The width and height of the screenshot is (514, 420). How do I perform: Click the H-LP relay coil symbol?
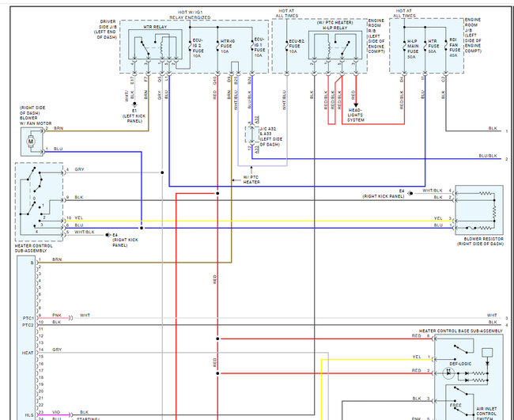coord(328,48)
